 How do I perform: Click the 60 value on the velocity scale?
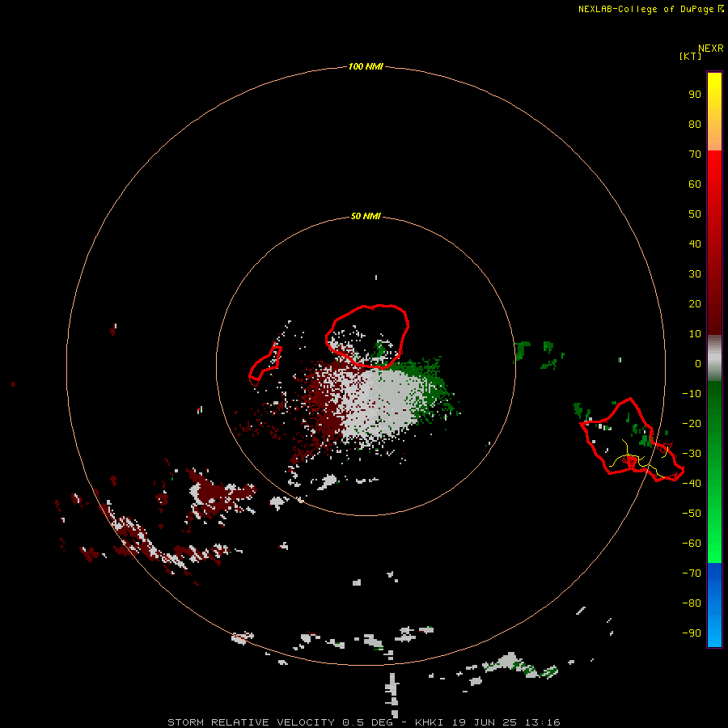coord(695,184)
